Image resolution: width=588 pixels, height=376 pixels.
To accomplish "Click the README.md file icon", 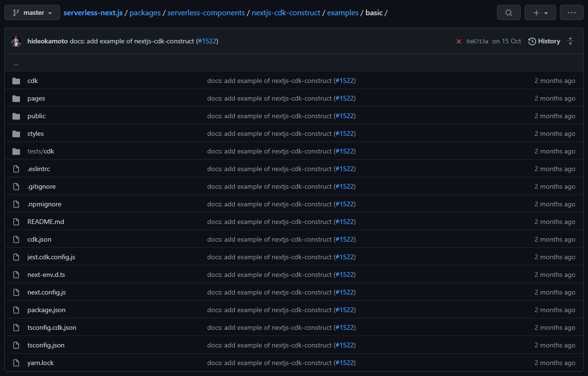I will [x=16, y=222].
